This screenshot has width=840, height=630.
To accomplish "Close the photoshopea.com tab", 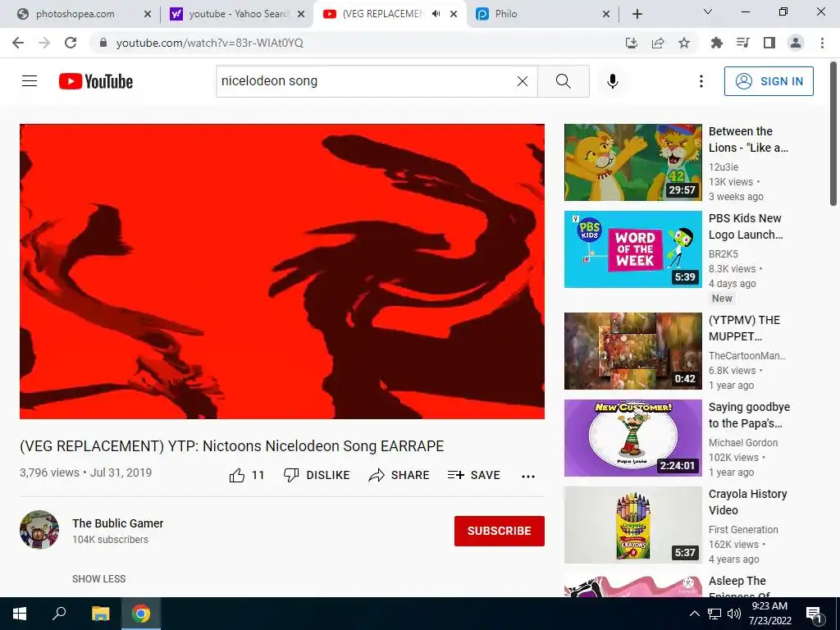I will 148,15.
